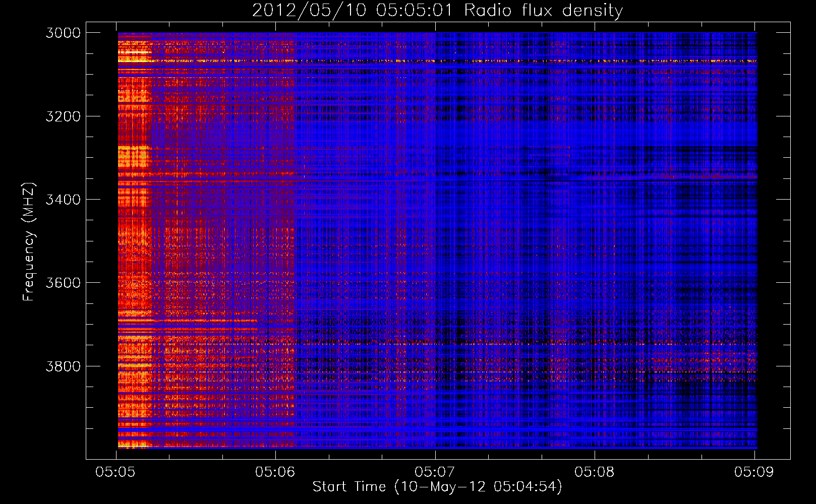Click the 3600 frequency tick label
Image resolution: width=816 pixels, height=504 pixels.
(63, 283)
